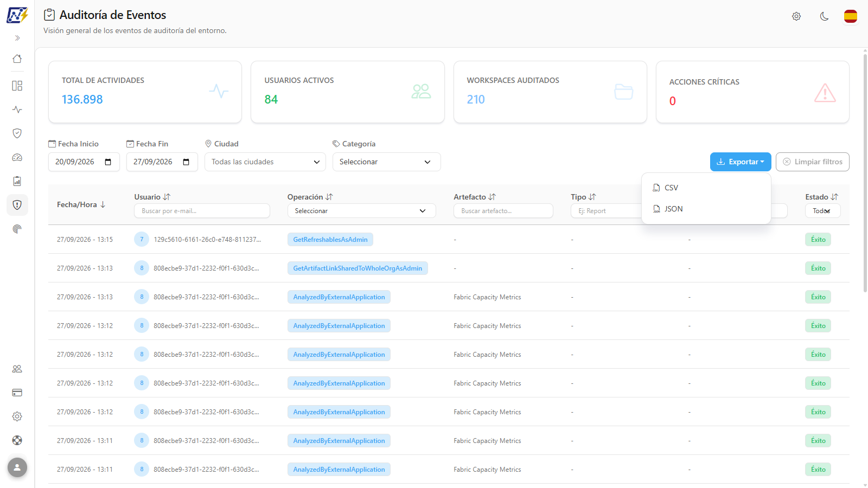868x488 pixels.
Task: Click the Exportar button
Action: click(x=741, y=162)
